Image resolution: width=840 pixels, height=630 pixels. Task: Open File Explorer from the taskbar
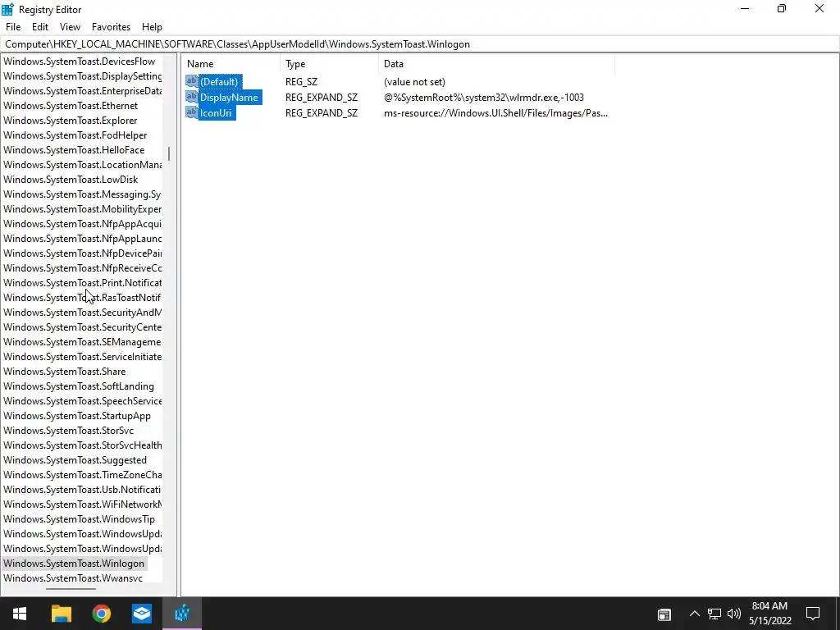tap(61, 614)
